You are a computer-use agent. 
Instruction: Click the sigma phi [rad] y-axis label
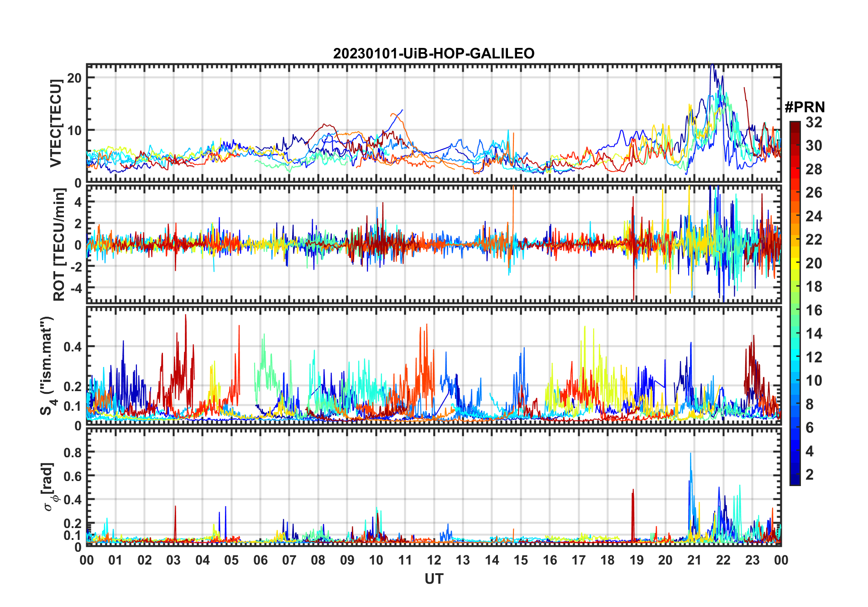click(49, 487)
